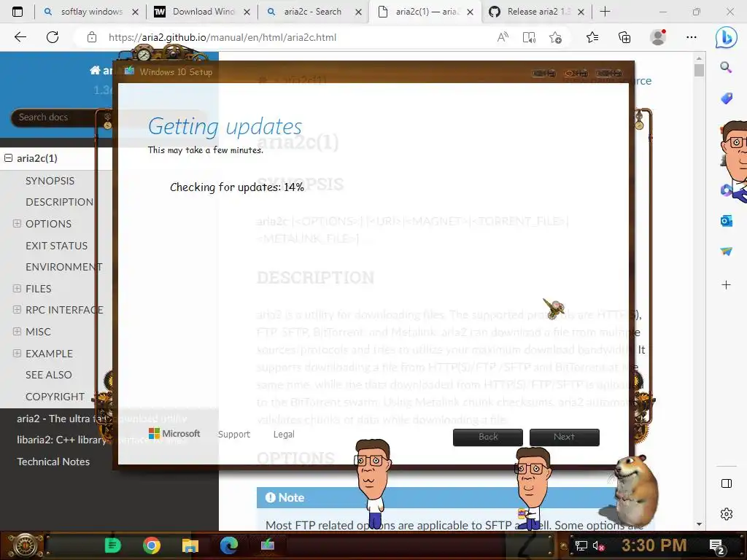
Task: Click the 3:30 PM taskbar clock
Action: [x=654, y=545]
